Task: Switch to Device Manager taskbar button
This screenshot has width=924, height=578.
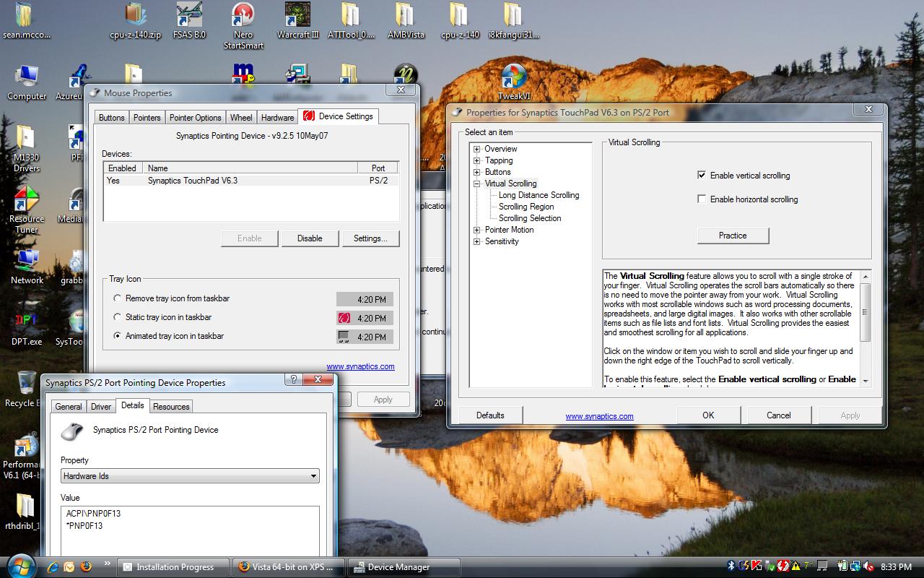Action: coord(403,567)
